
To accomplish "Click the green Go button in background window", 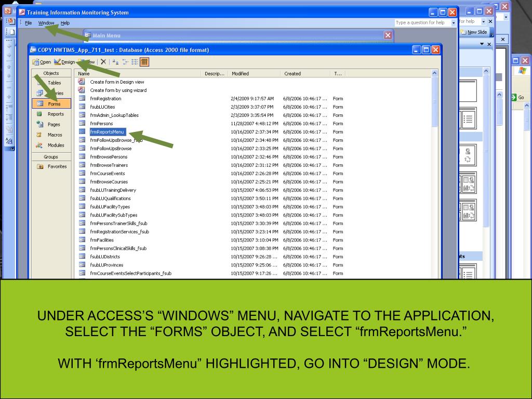I will click(x=518, y=97).
